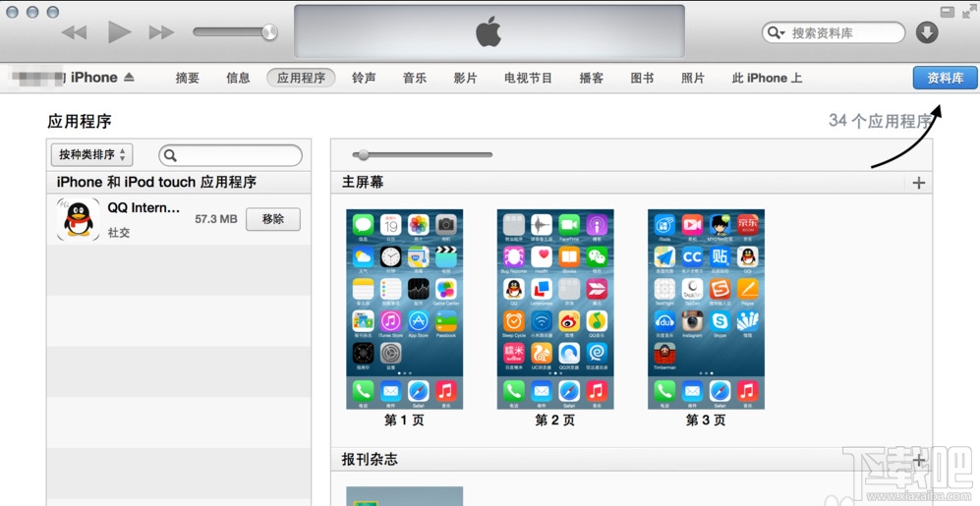Select the 第 1 页 home screen thumbnail

(404, 309)
